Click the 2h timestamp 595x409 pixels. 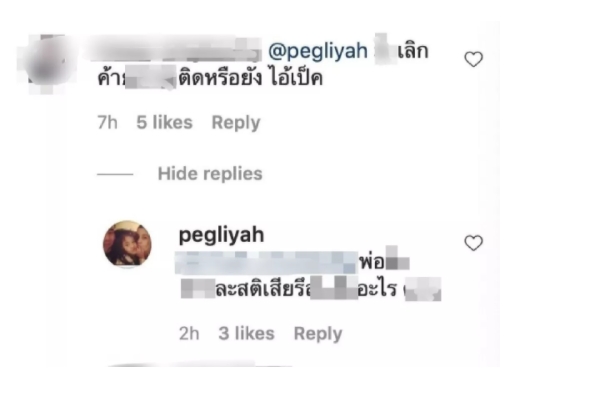click(189, 333)
